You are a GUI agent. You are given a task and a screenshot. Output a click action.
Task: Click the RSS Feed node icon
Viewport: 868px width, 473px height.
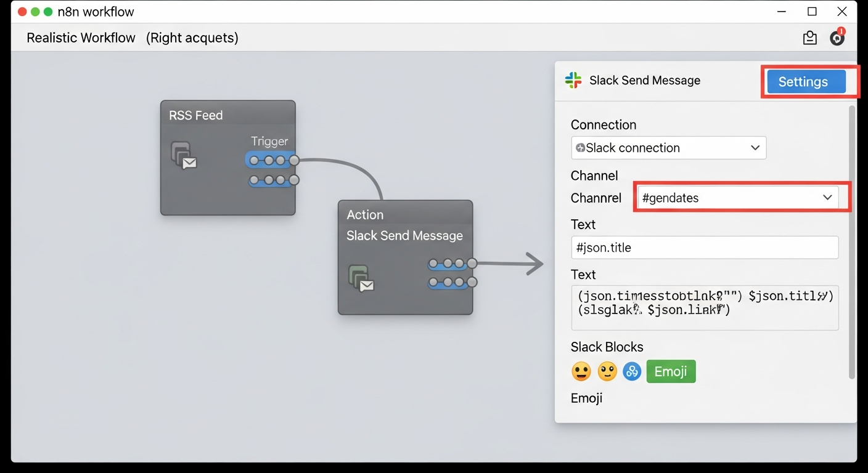[x=184, y=155]
